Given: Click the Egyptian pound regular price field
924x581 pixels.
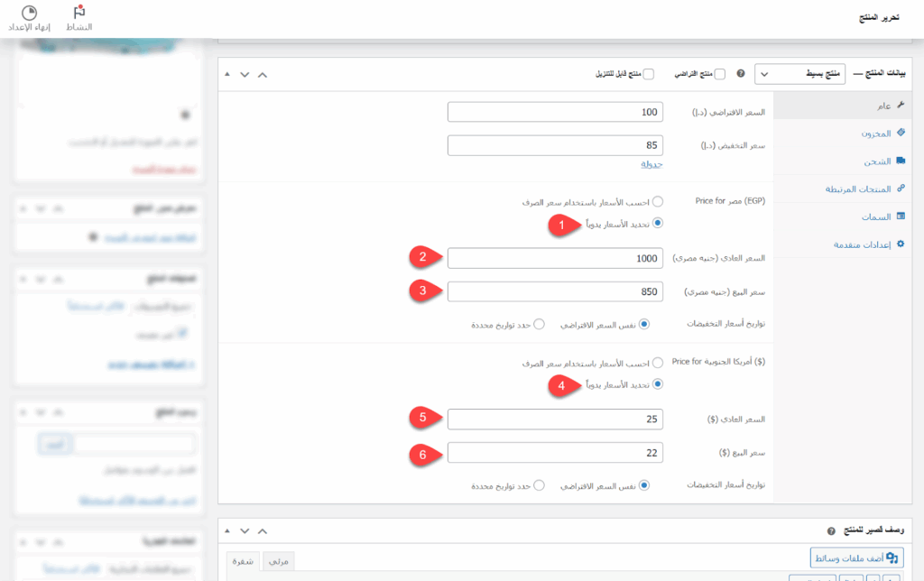Looking at the screenshot, I should 554,258.
